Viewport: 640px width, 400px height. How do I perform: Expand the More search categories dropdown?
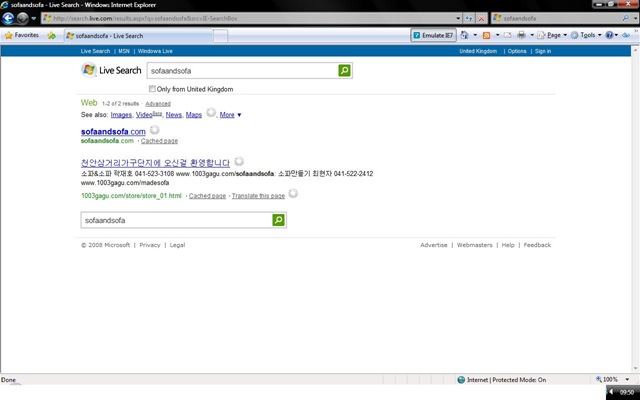click(x=231, y=115)
